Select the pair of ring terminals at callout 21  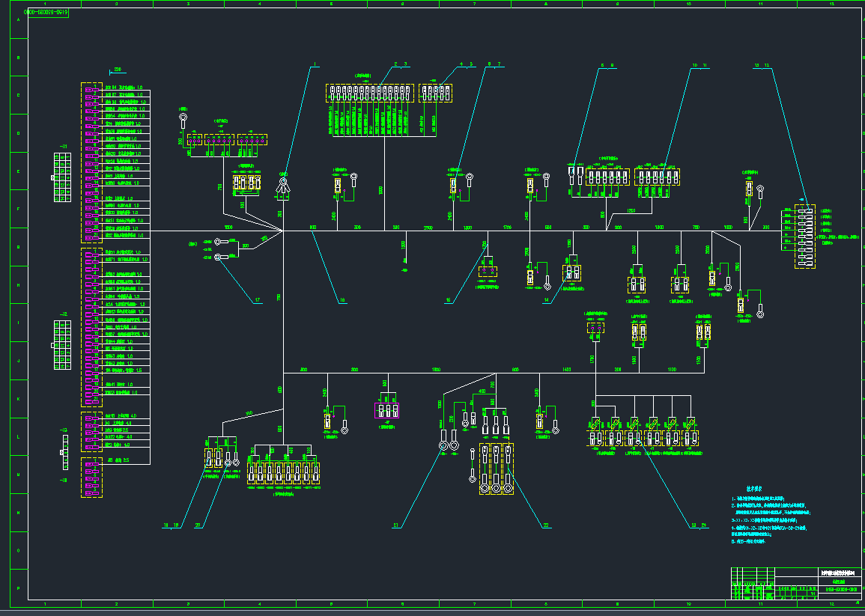tap(449, 446)
